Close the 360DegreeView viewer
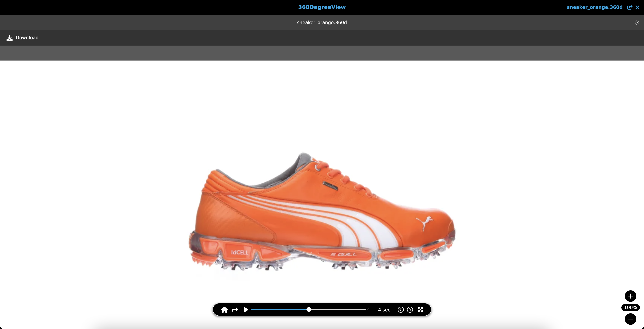Screen dimensions: 644x329 (637, 7)
